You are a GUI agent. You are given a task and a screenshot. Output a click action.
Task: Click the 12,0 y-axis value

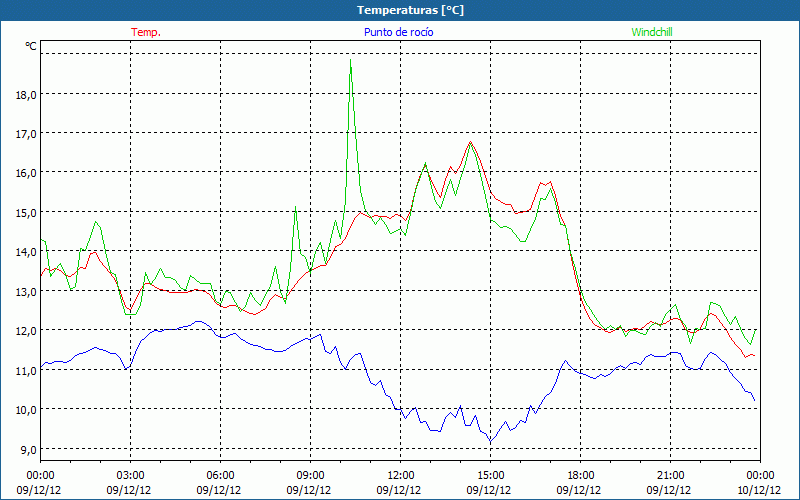click(x=26, y=331)
